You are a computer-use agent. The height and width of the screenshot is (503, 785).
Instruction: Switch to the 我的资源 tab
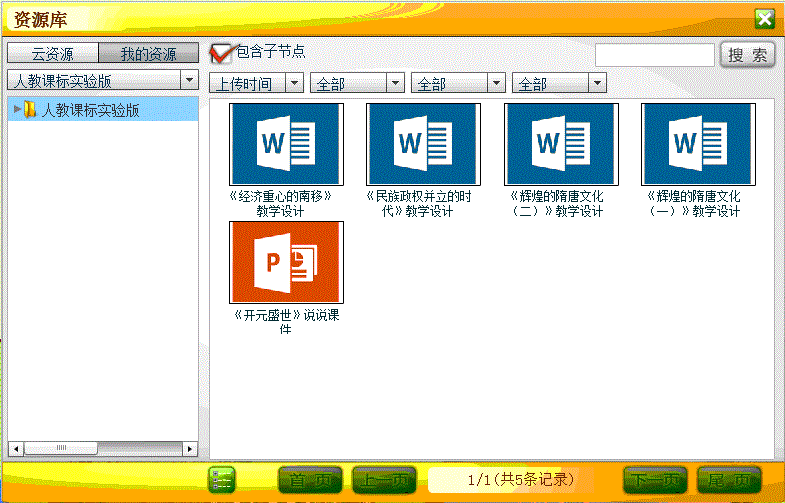point(149,54)
